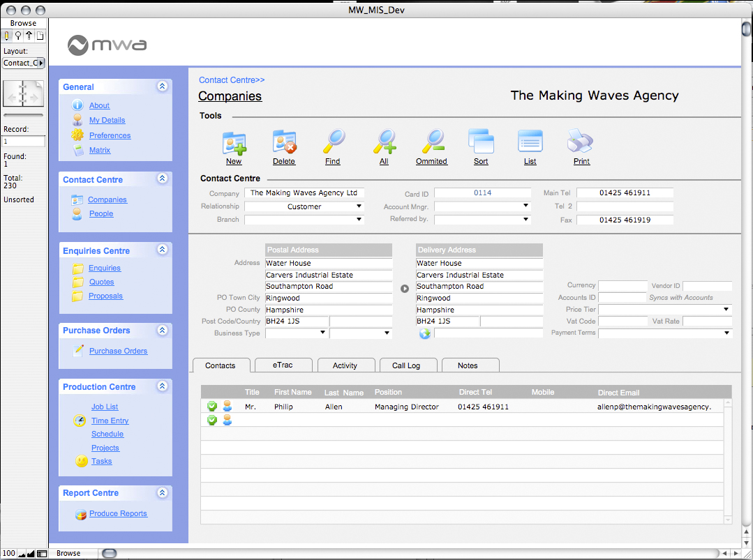Click the Print printer icon
Image resolution: width=753 pixels, height=560 pixels.
(x=580, y=141)
